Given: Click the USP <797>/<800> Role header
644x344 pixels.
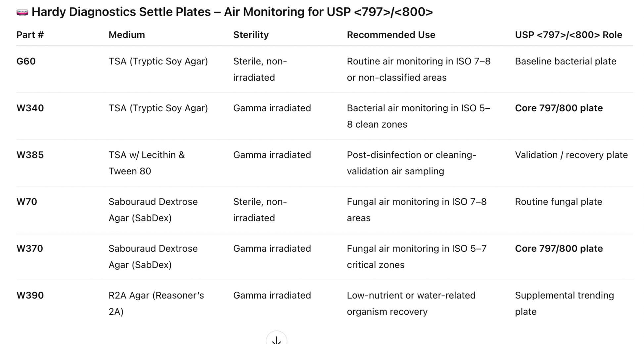Looking at the screenshot, I should tap(568, 35).
